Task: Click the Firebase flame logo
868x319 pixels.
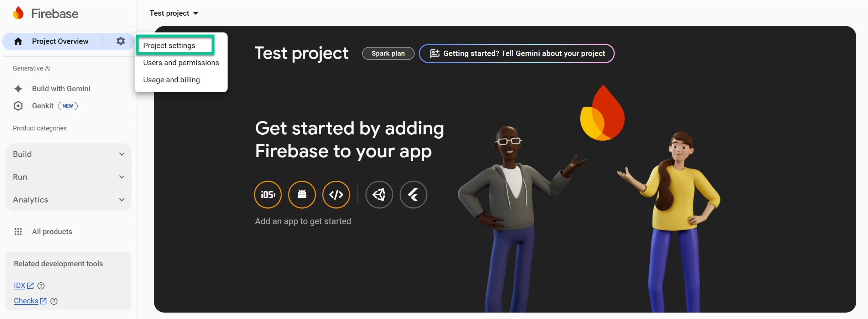Action: (x=18, y=13)
